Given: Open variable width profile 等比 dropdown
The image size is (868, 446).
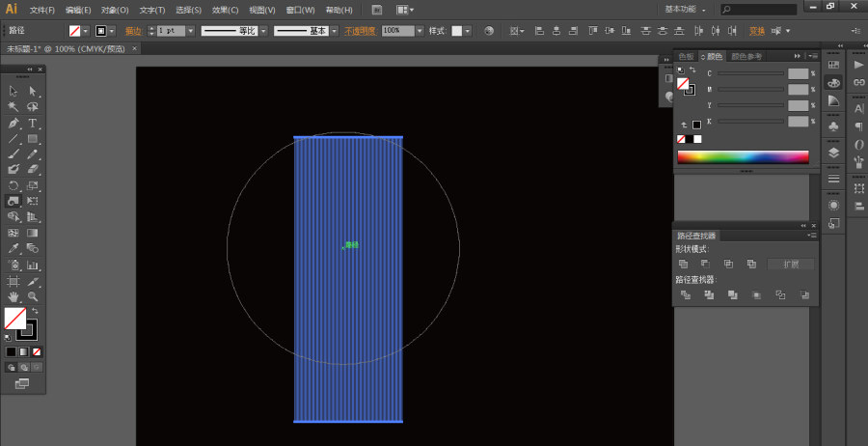Looking at the screenshot, I should (x=263, y=31).
